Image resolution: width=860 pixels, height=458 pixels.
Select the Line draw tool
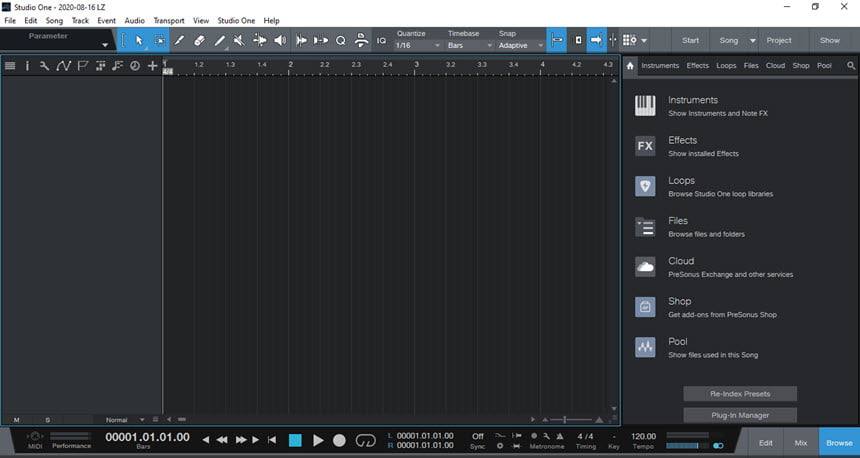click(219, 40)
